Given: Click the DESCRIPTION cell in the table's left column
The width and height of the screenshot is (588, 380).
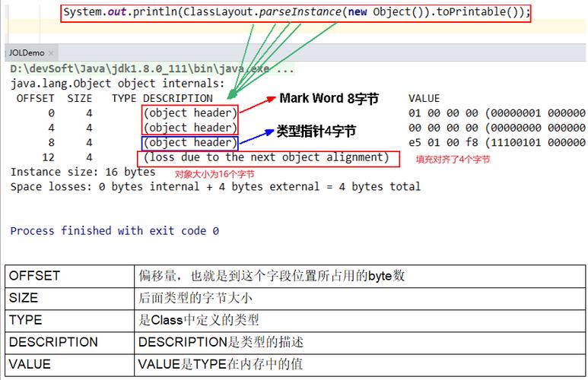Looking at the screenshot, I should [x=70, y=343].
